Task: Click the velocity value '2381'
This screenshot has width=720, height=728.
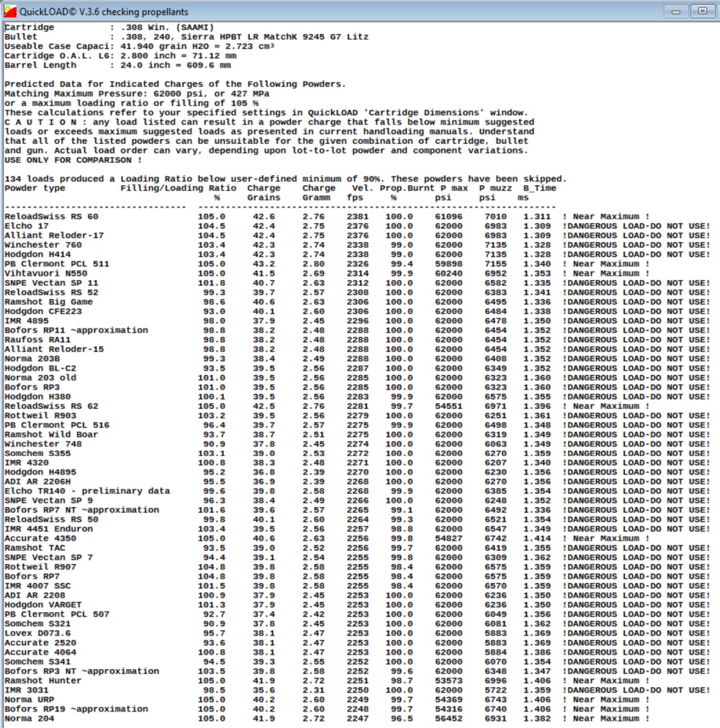Action: tap(357, 216)
